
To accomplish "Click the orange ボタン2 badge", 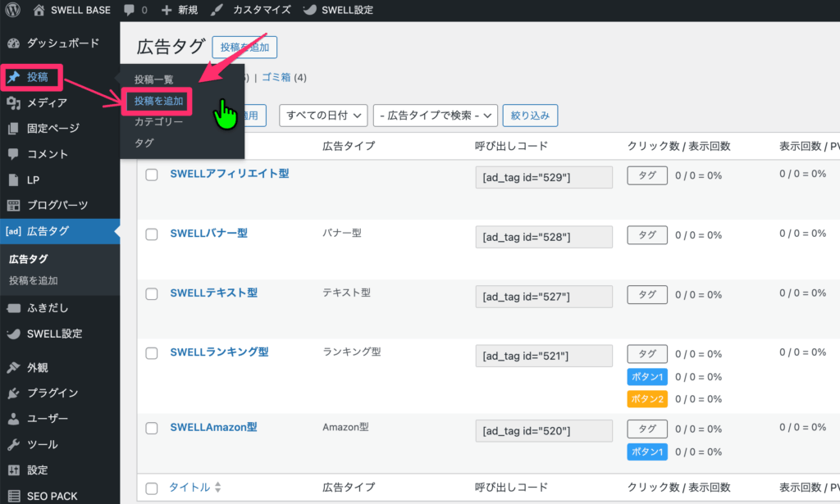I will [x=646, y=399].
